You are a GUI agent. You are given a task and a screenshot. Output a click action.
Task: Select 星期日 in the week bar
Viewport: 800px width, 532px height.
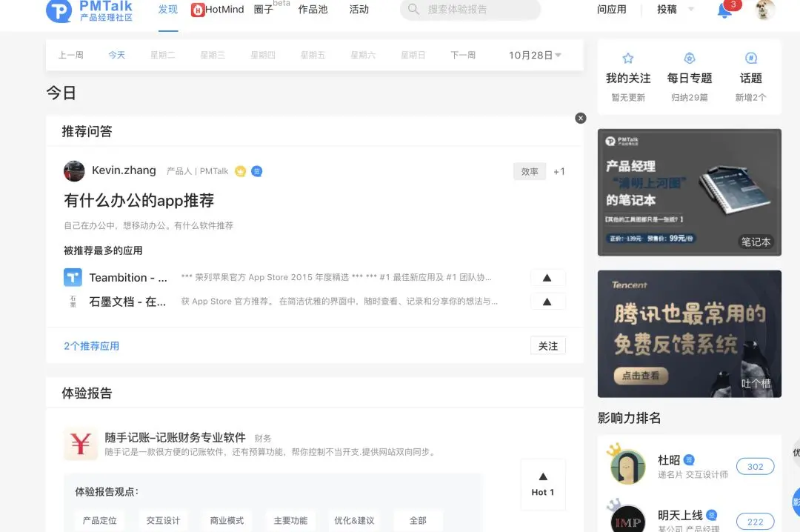413,55
